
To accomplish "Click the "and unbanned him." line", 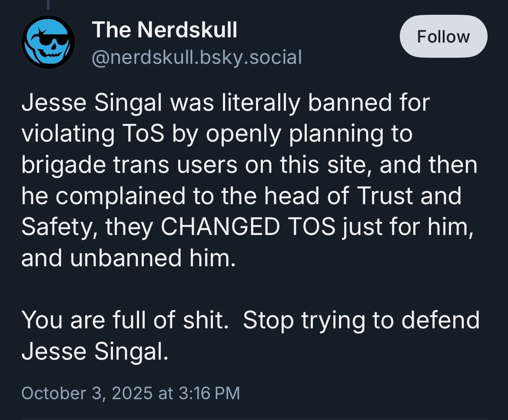I will pos(128,258).
